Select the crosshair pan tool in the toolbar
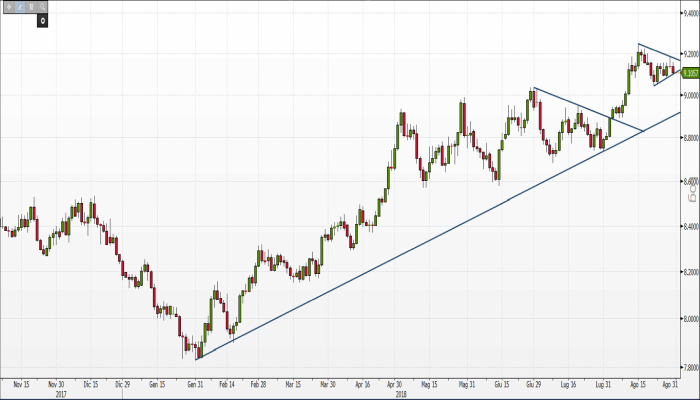The width and height of the screenshot is (700, 400). pos(7,8)
